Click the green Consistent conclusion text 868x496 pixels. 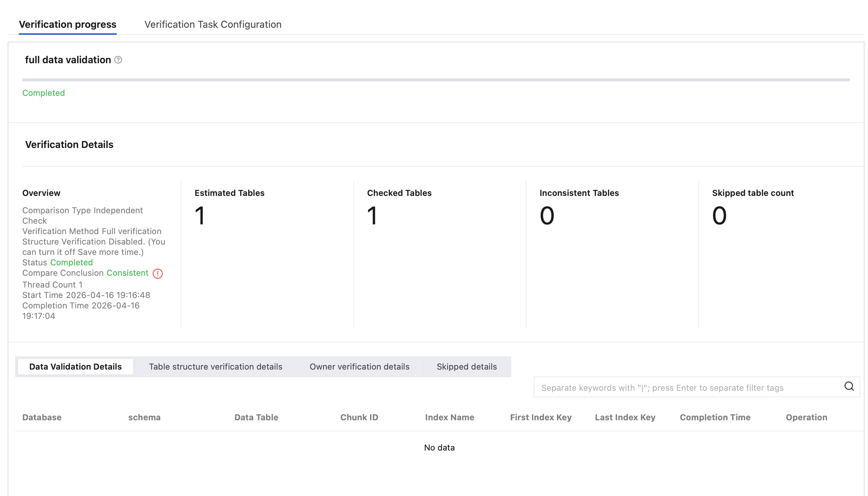point(127,273)
